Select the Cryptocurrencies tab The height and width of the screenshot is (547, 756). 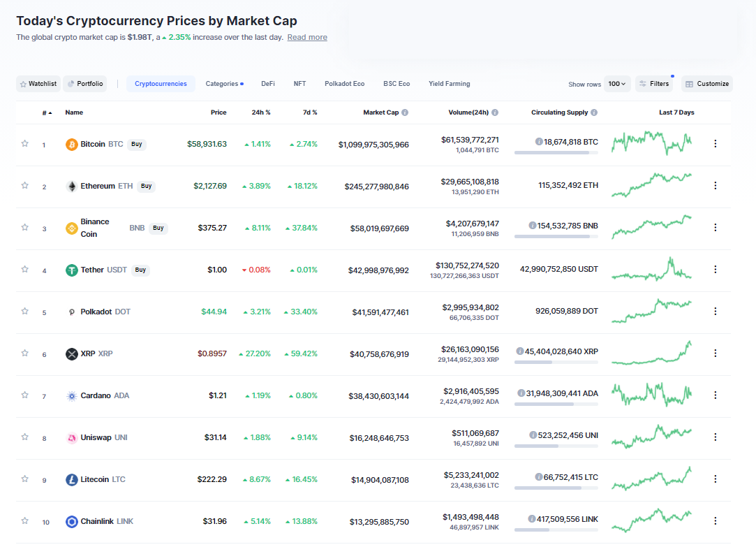point(161,84)
